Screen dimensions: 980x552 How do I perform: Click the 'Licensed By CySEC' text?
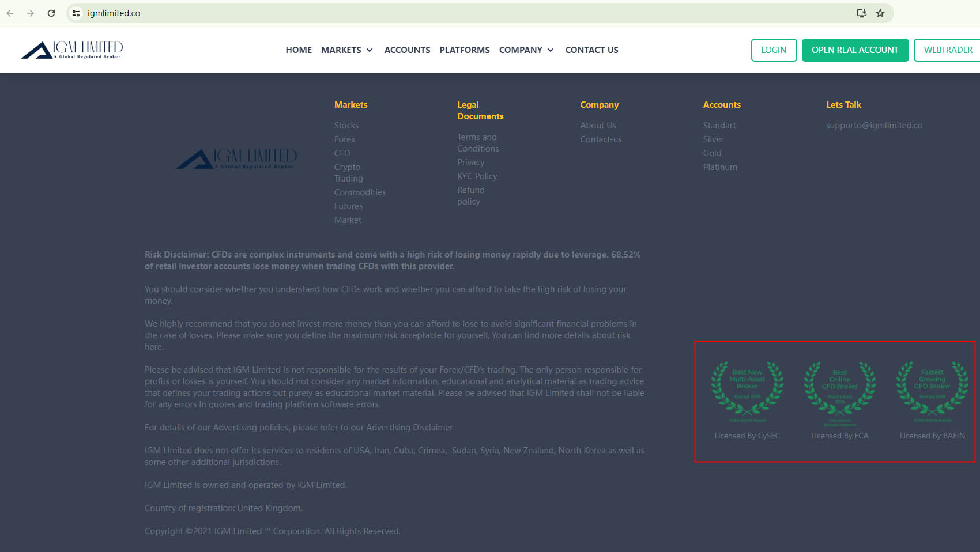point(747,436)
